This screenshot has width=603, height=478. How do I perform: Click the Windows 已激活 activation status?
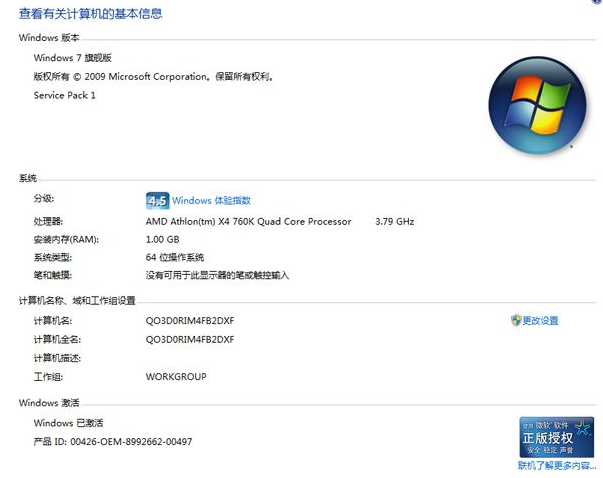tap(68, 423)
